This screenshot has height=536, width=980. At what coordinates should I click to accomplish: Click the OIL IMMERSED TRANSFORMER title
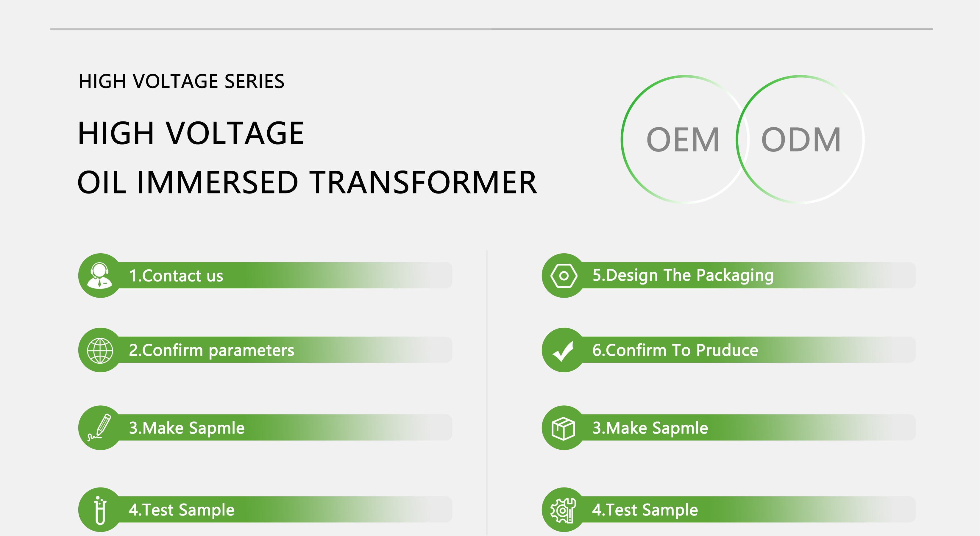(307, 182)
